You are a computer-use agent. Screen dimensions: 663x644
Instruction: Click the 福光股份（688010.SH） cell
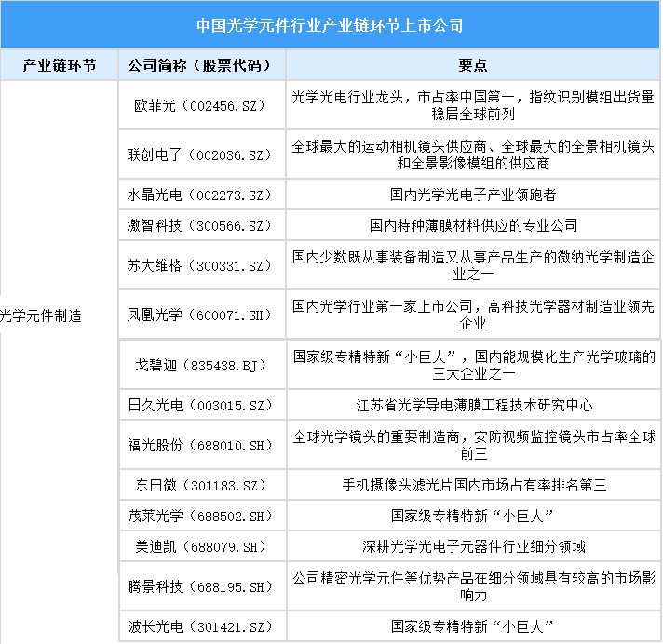[203, 445]
